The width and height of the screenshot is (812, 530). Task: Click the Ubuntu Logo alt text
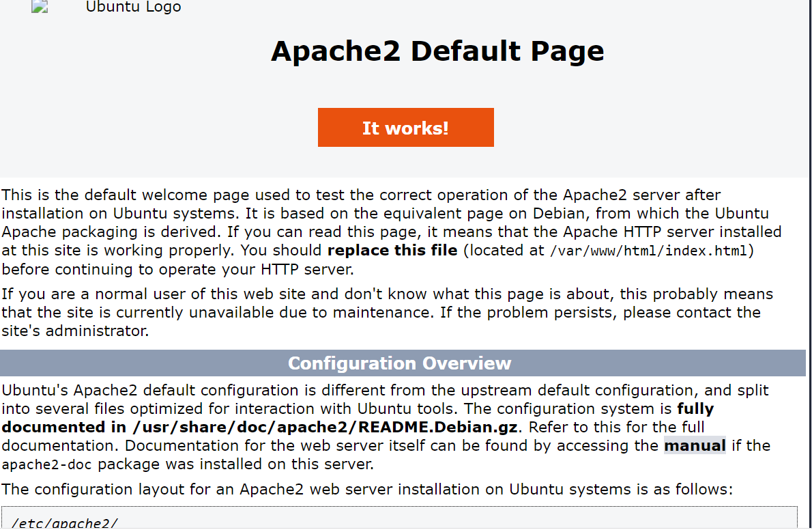click(x=133, y=7)
